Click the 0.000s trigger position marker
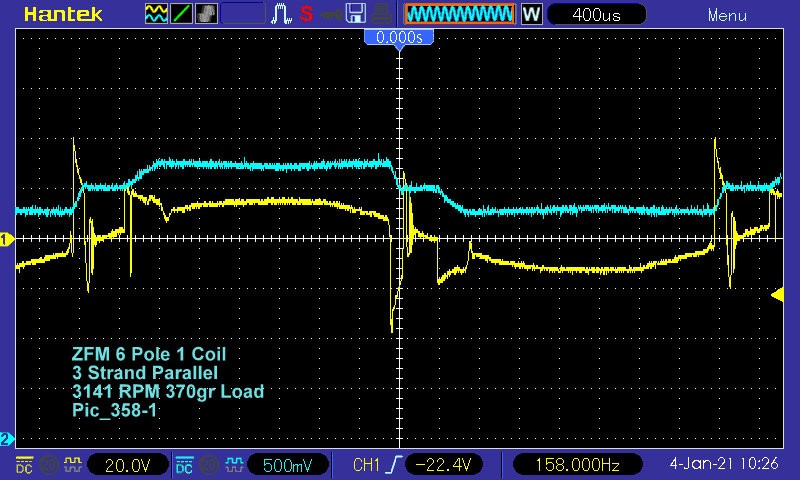This screenshot has width=800, height=480. click(399, 38)
